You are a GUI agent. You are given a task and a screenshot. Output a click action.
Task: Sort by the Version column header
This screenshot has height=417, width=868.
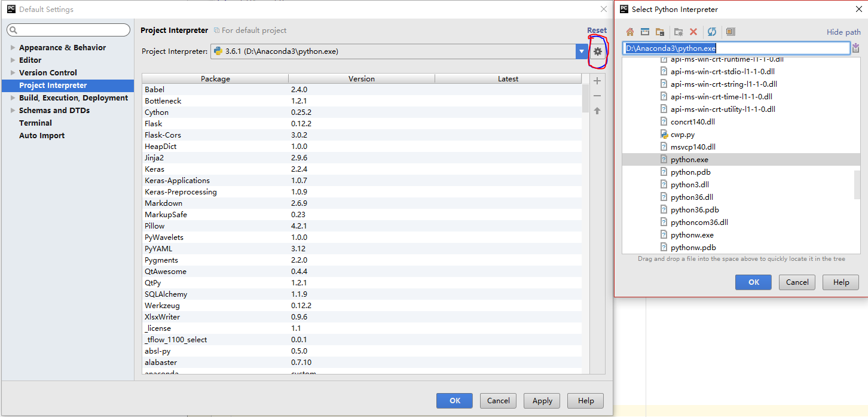[x=362, y=78]
